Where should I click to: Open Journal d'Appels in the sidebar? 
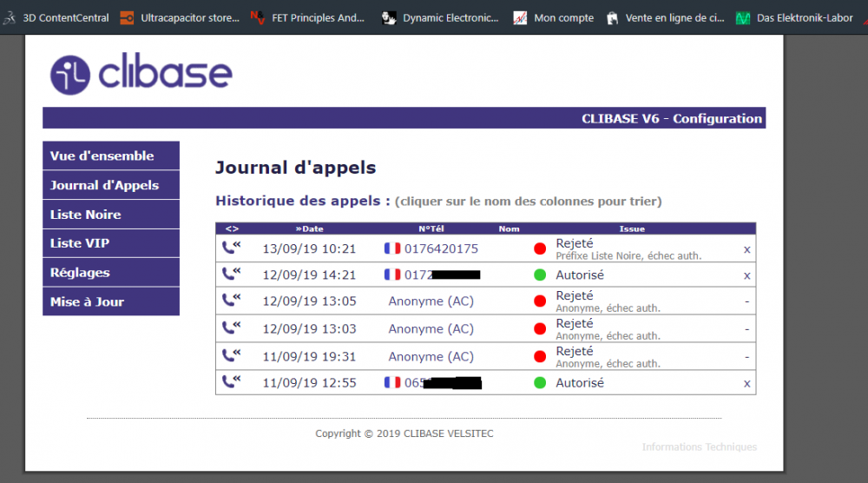click(111, 185)
